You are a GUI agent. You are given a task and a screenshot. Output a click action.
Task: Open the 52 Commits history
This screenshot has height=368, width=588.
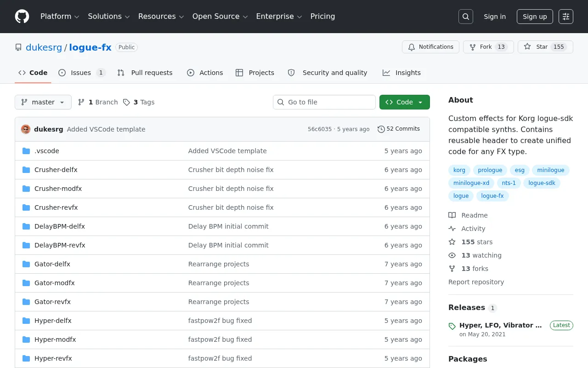[399, 129]
